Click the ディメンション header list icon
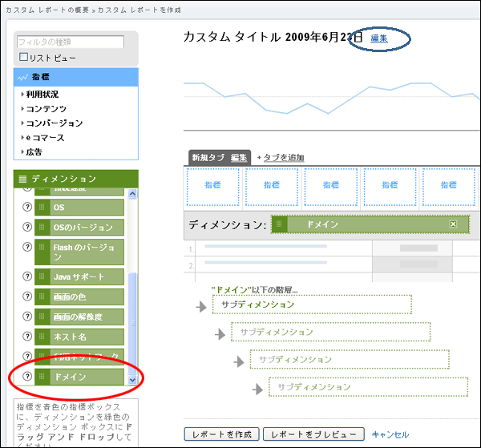481x448 pixels. tap(22, 179)
